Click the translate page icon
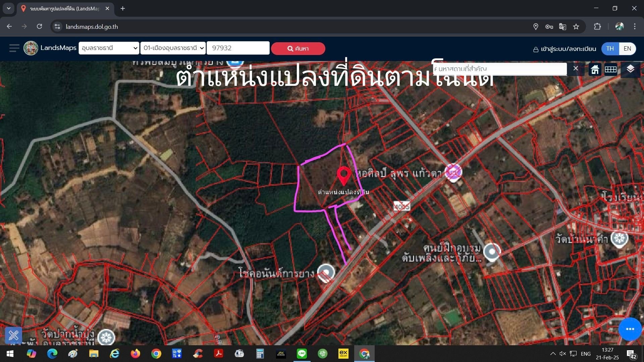Screen dimensions: 644x362 [x=562, y=26]
